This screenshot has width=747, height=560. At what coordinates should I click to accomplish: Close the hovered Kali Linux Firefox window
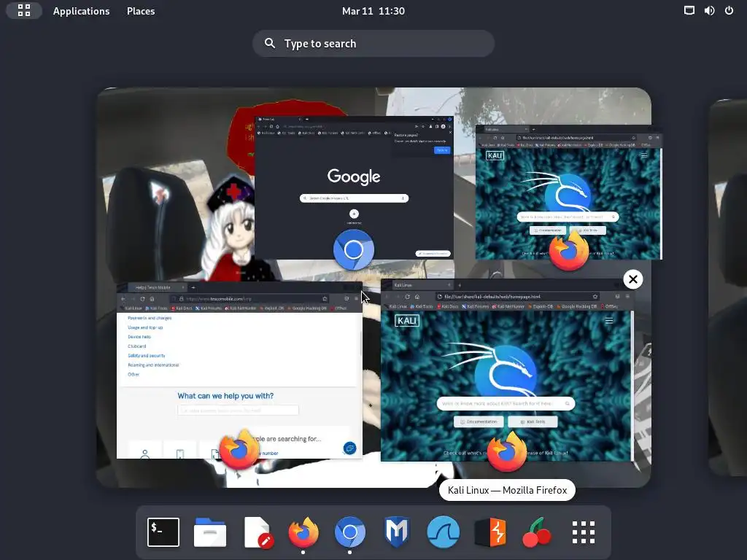pos(632,279)
